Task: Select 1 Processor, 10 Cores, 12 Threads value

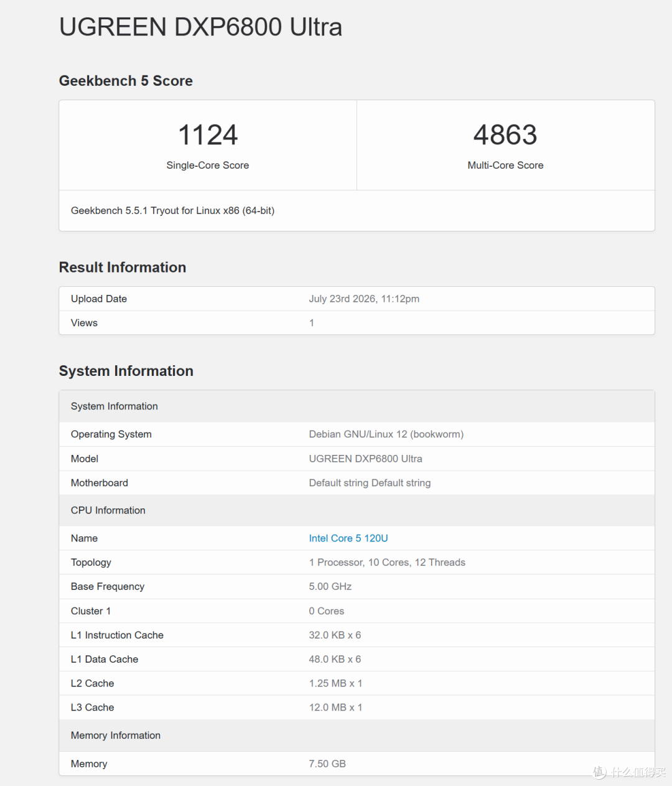Action: click(x=387, y=563)
